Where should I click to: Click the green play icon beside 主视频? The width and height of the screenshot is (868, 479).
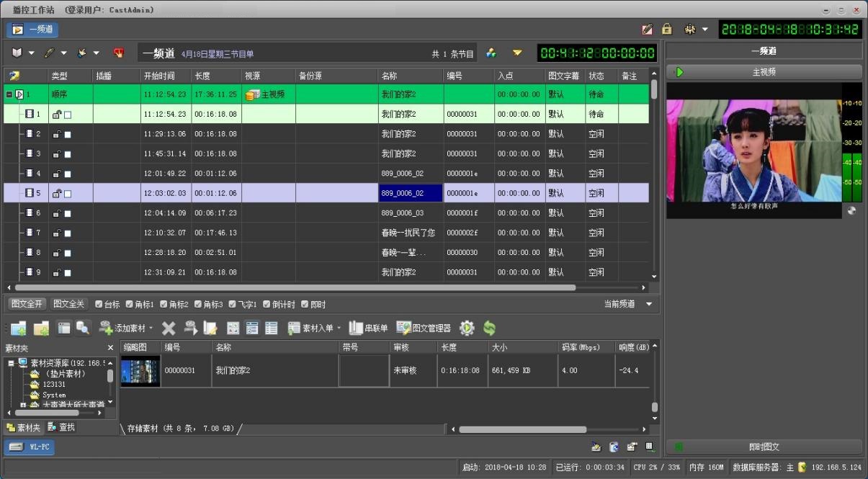[679, 72]
